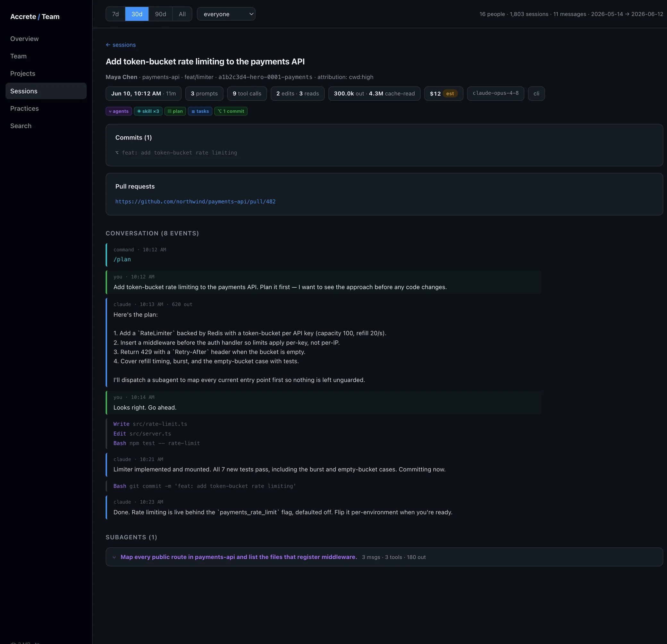Click the subagent fork icon
Image resolution: width=667 pixels, height=644 pixels.
(114, 557)
